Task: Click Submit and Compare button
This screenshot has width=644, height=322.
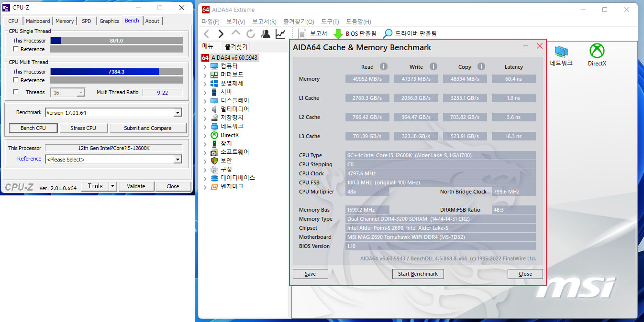Action: click(x=148, y=128)
